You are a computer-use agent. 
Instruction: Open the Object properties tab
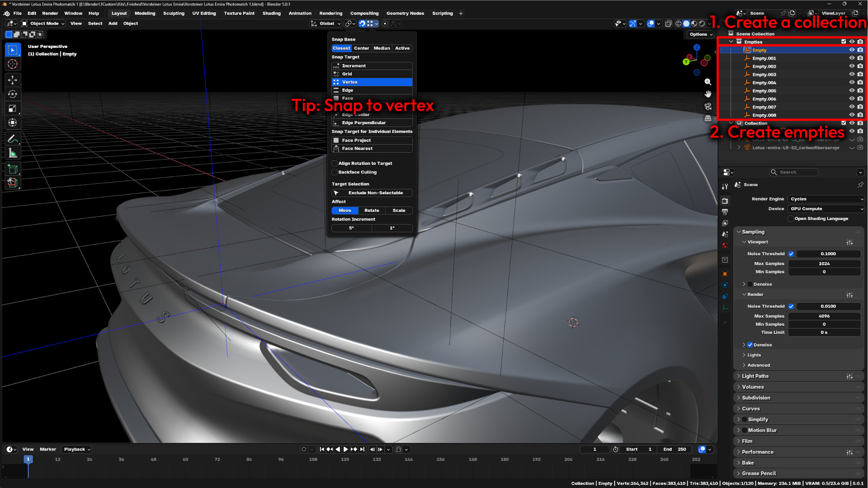(x=725, y=274)
